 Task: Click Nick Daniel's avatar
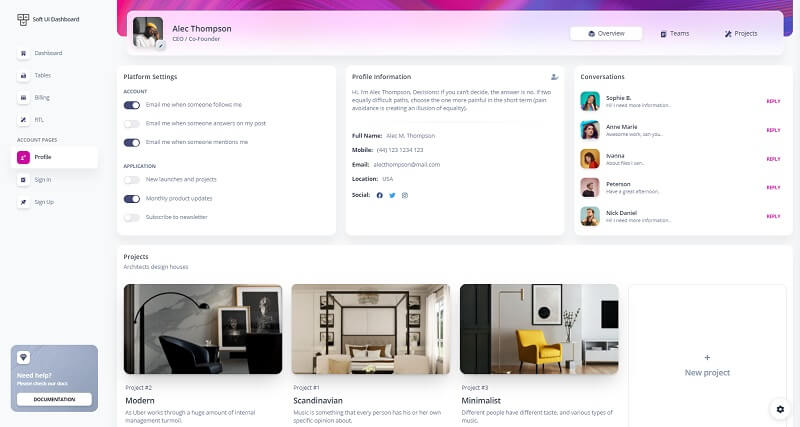[x=590, y=216]
